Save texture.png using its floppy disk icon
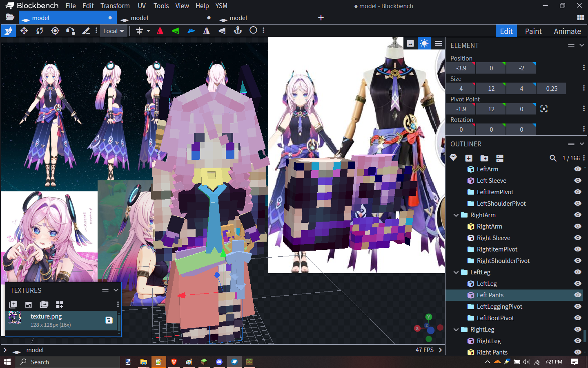588x368 pixels. pyautogui.click(x=109, y=320)
